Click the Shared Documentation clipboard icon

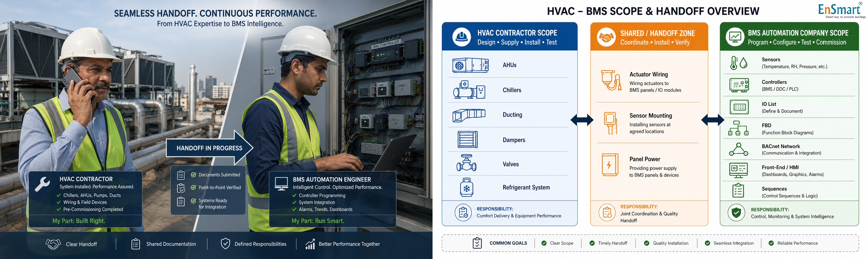pos(135,244)
